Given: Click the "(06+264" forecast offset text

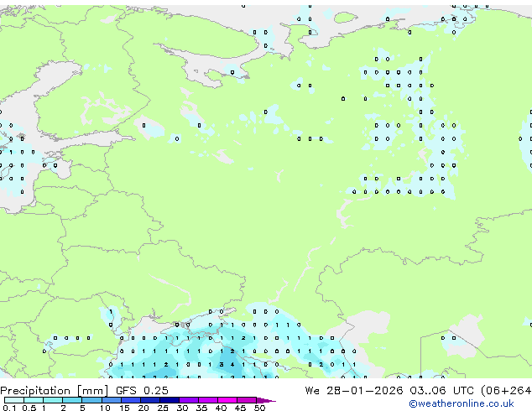Looking at the screenshot, I should pos(506,391).
